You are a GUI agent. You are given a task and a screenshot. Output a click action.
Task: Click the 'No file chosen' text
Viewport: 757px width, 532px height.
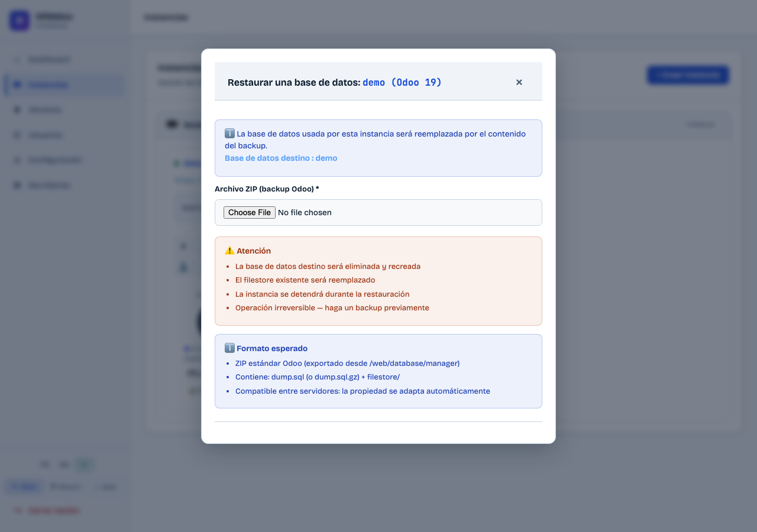(305, 213)
